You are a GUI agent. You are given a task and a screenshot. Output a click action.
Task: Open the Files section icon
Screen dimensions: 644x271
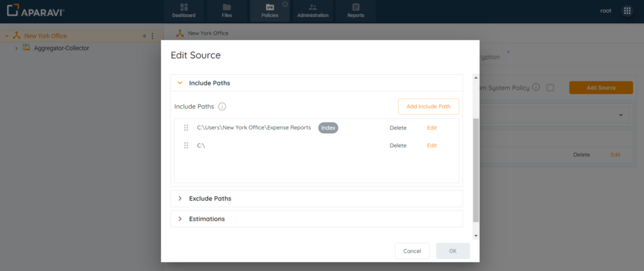(226, 8)
